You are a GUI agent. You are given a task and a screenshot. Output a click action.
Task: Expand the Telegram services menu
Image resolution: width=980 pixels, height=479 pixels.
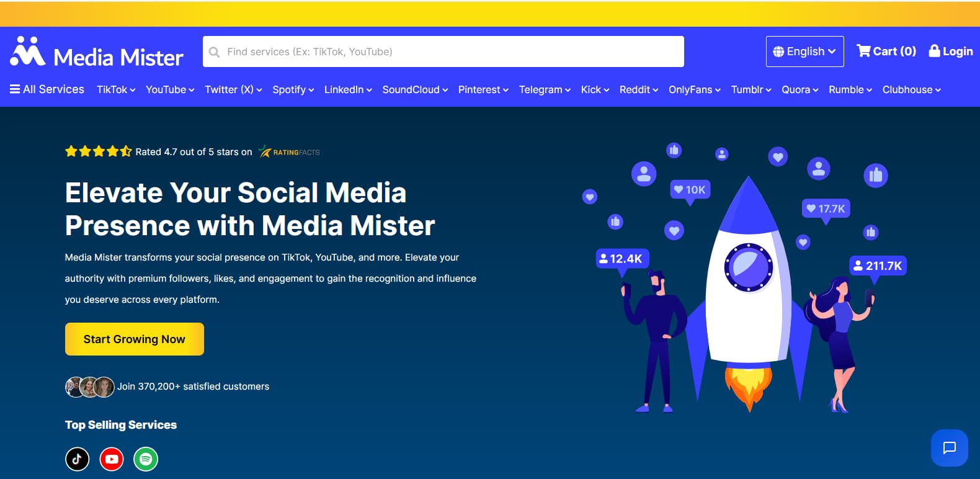pyautogui.click(x=545, y=89)
